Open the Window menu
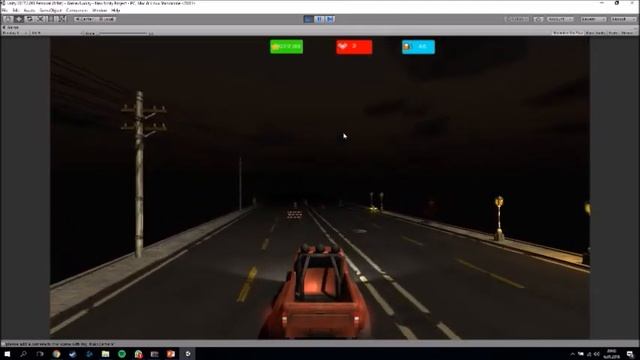 (x=100, y=10)
